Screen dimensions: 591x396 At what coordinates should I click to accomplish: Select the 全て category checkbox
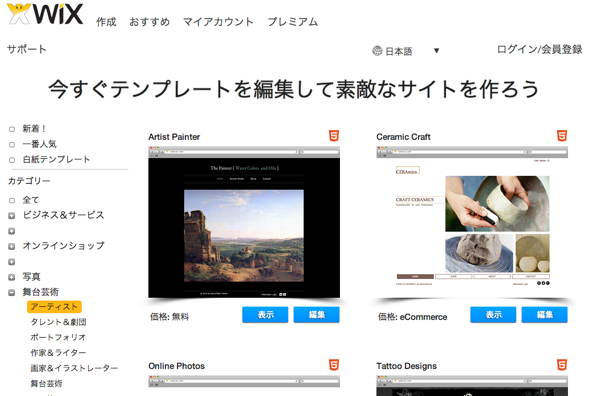12,200
